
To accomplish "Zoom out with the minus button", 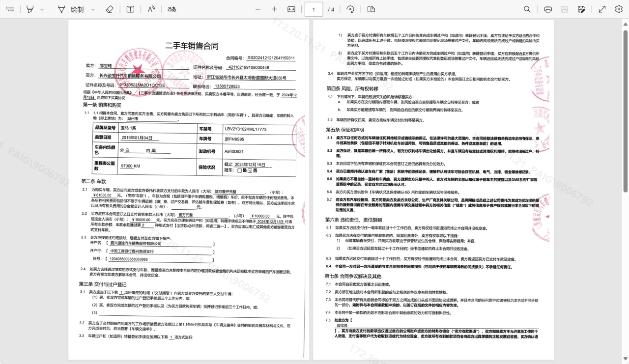I will 257,9.
